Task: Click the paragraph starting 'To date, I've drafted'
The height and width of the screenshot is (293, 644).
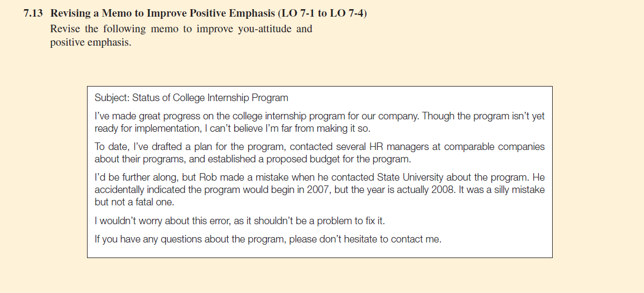Action: (320, 153)
